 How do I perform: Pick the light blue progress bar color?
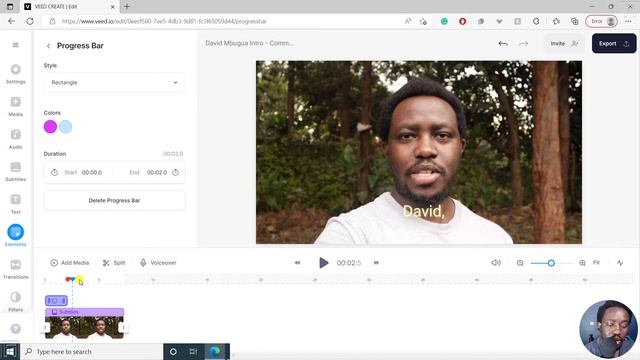point(65,127)
